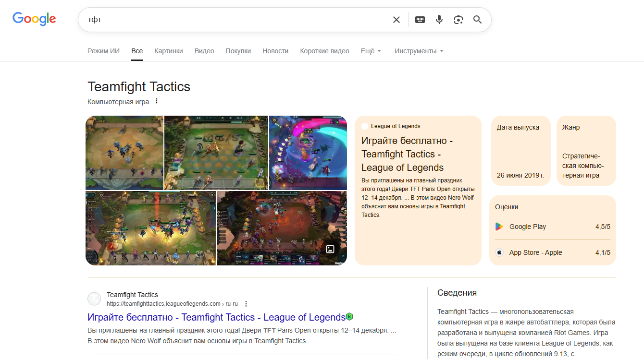
Task: Select the Все tab
Action: coord(137,51)
